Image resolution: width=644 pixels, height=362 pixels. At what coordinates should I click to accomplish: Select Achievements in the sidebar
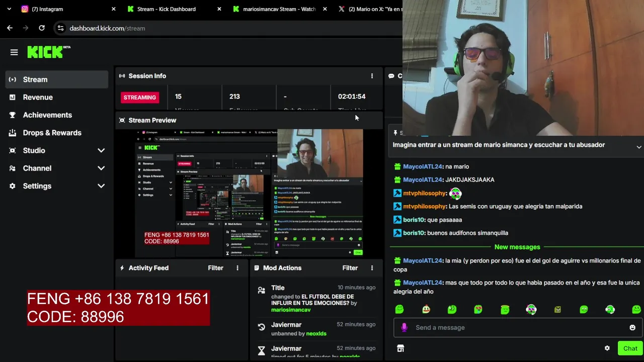(57, 115)
